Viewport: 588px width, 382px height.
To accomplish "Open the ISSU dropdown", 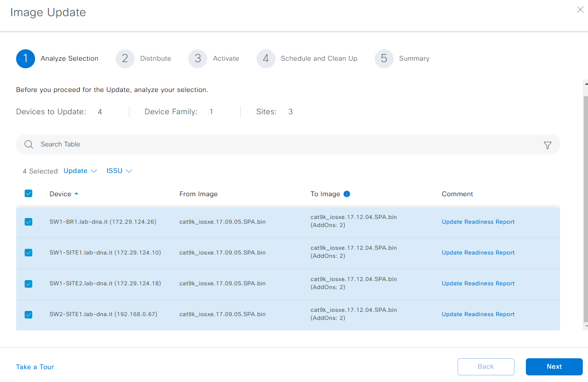I will pos(119,171).
